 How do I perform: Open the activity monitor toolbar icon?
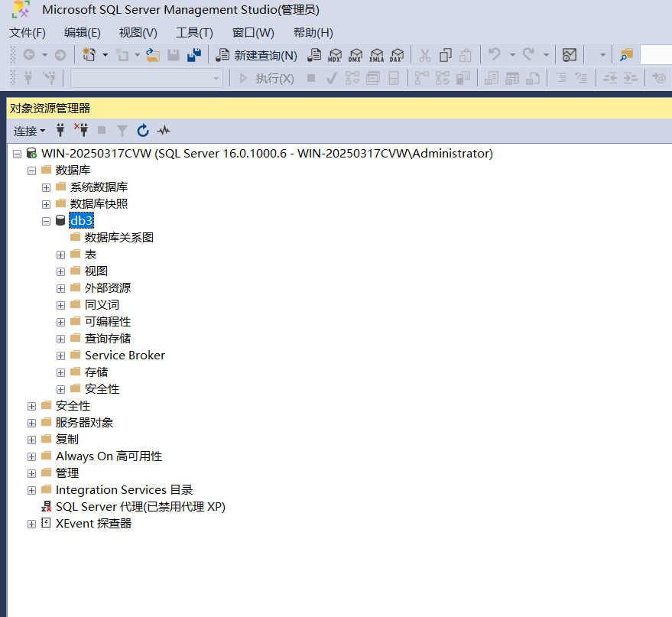(x=570, y=55)
